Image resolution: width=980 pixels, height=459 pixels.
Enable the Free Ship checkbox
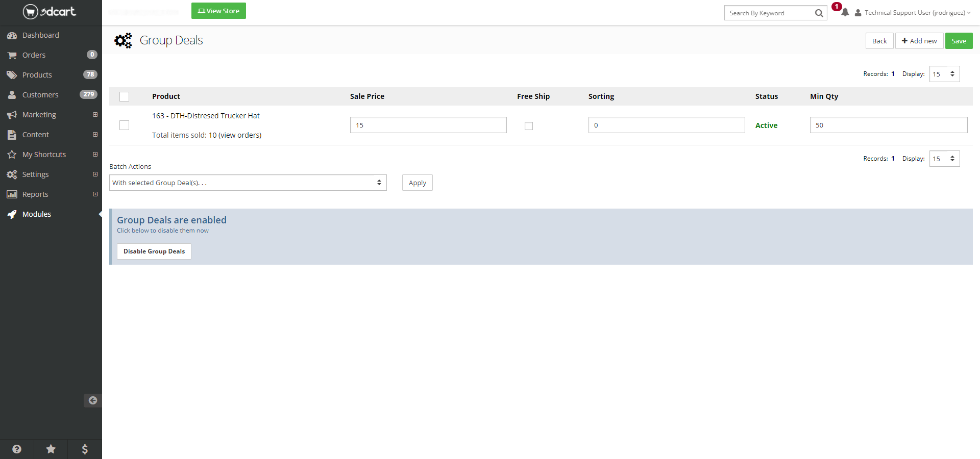[529, 126]
